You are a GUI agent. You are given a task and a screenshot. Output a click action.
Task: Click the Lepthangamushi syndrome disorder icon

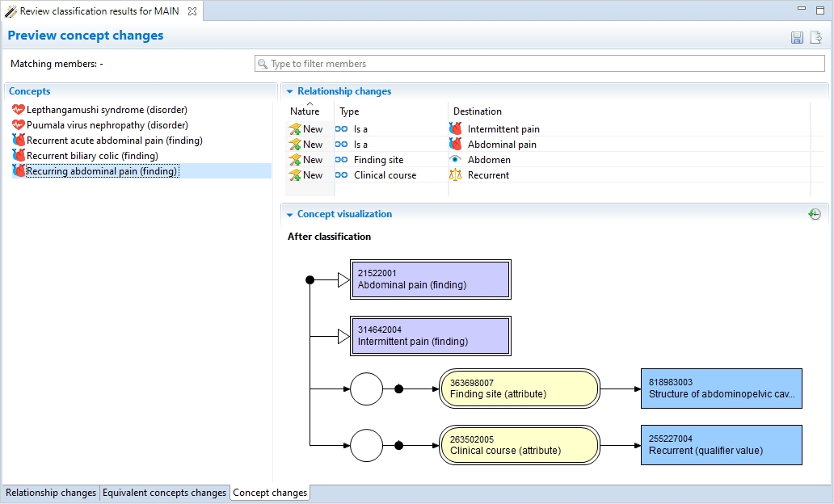tap(19, 110)
